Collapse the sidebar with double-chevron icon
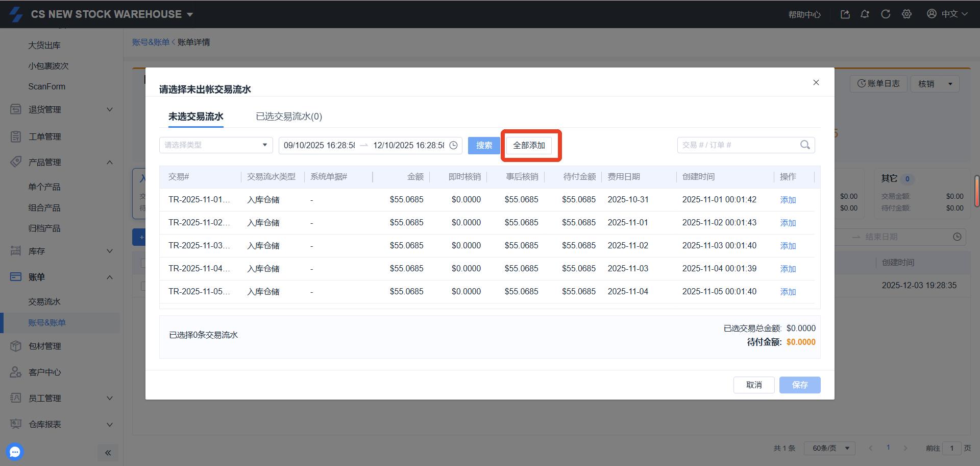 coord(108,453)
